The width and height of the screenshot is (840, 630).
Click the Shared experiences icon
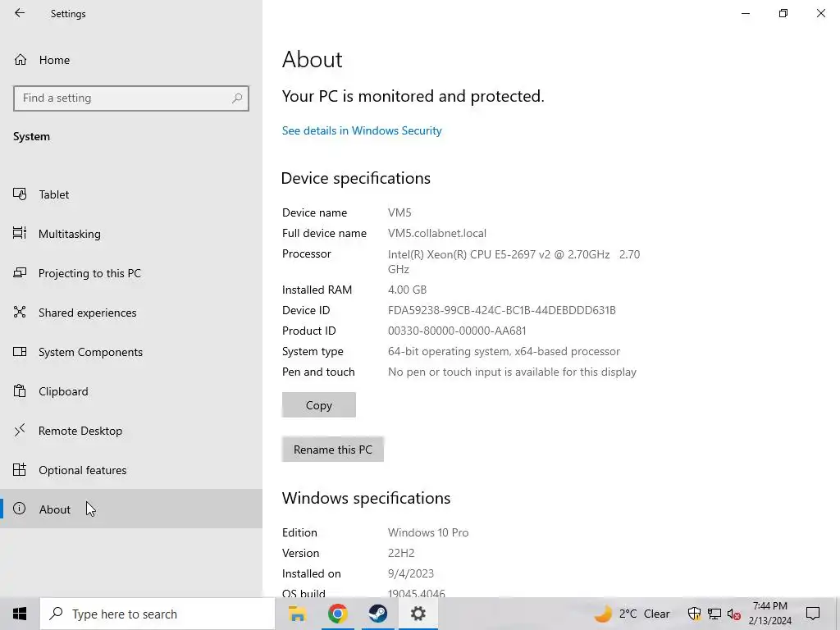tap(20, 312)
